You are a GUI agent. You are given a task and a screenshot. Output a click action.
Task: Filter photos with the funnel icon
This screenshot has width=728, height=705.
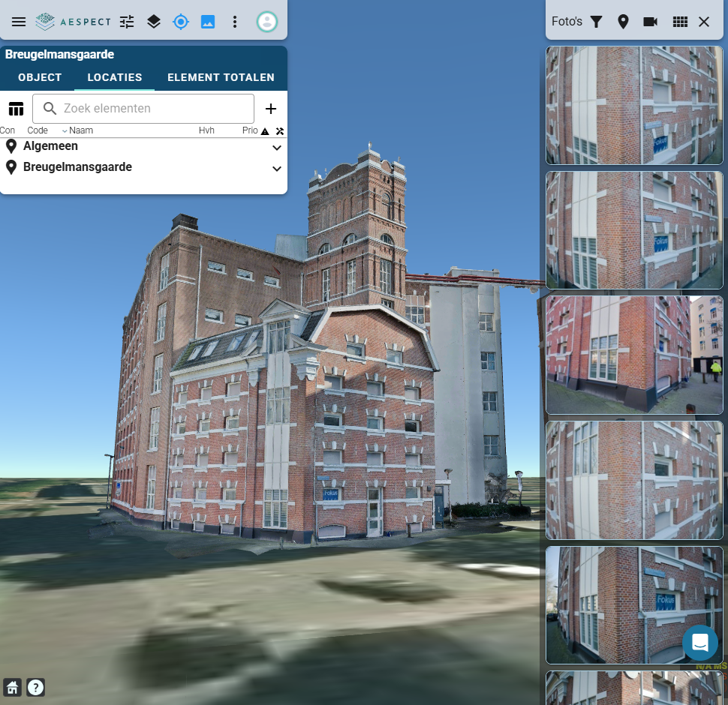[596, 22]
